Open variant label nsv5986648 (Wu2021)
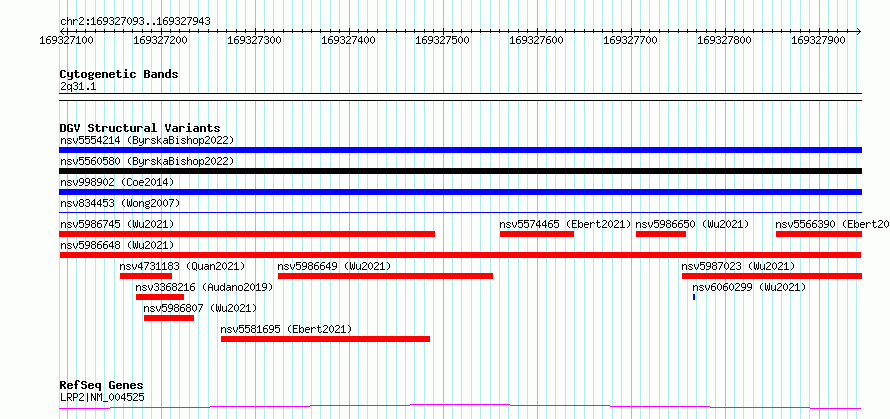This screenshot has width=890, height=419. tap(117, 245)
